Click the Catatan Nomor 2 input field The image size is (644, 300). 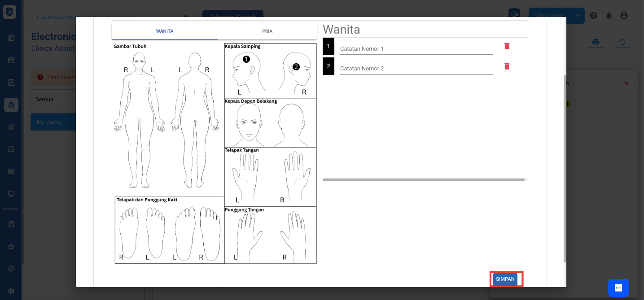[x=416, y=69]
